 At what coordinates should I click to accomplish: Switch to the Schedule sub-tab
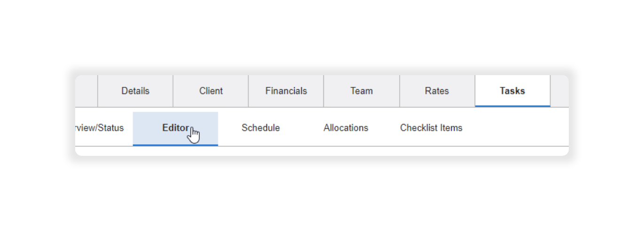pyautogui.click(x=260, y=128)
